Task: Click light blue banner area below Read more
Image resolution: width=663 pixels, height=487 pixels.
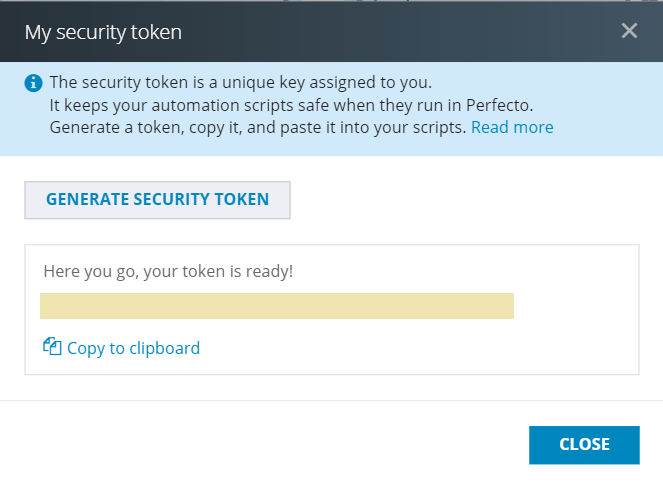Action: click(x=512, y=146)
